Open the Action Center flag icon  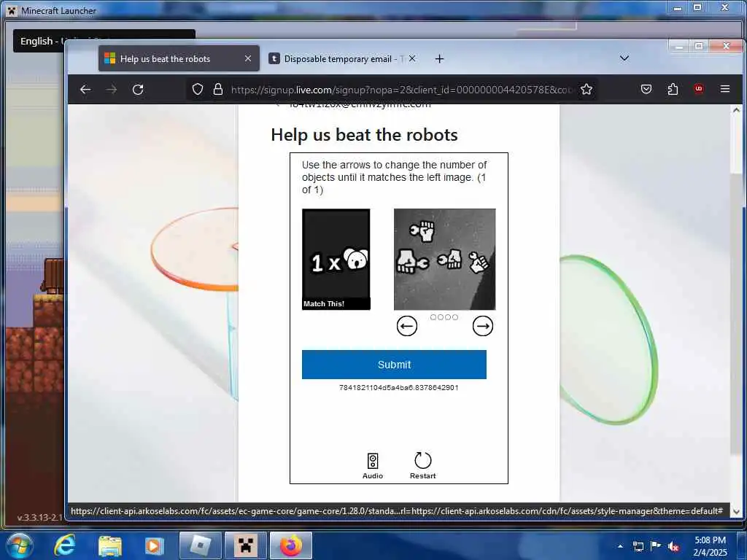(656, 546)
